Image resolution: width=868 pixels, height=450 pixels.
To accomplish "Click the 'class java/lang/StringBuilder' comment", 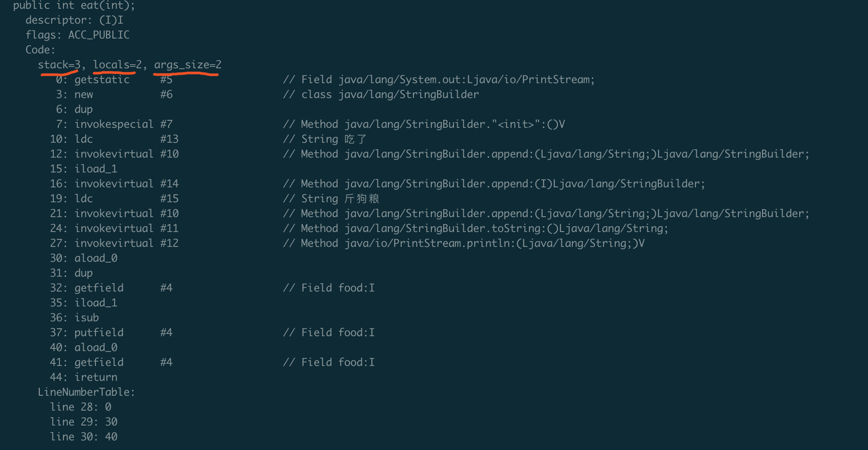I will click(x=390, y=95).
